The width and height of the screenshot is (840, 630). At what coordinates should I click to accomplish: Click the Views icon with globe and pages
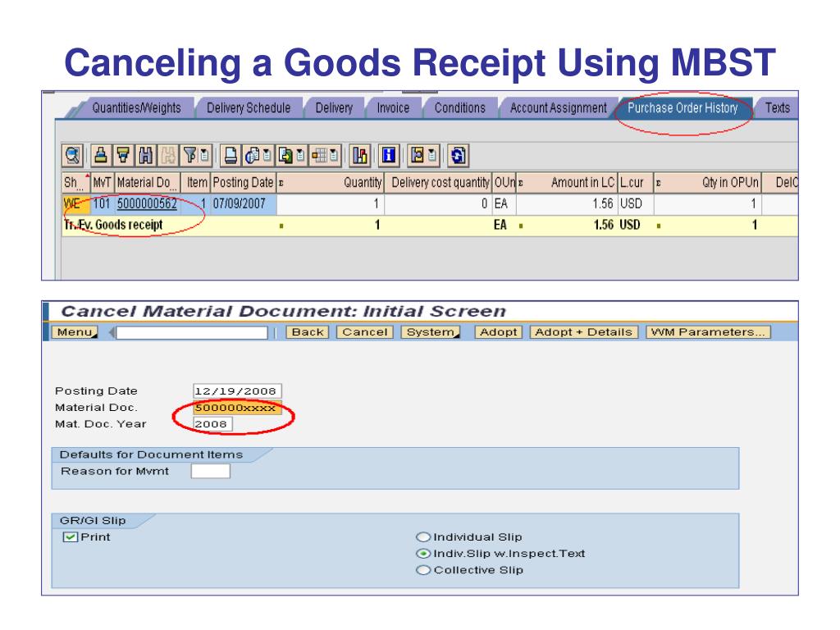point(252,155)
